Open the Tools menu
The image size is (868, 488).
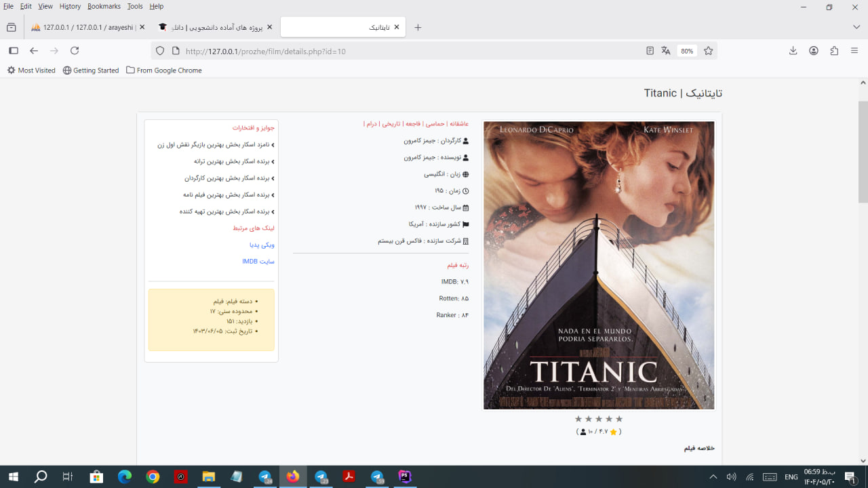click(135, 6)
